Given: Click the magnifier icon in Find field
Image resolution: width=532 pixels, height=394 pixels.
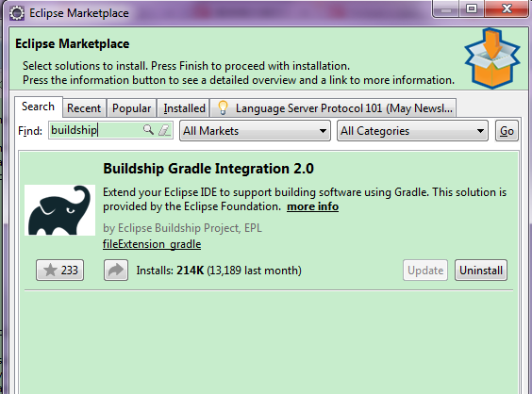Looking at the screenshot, I should (148, 129).
